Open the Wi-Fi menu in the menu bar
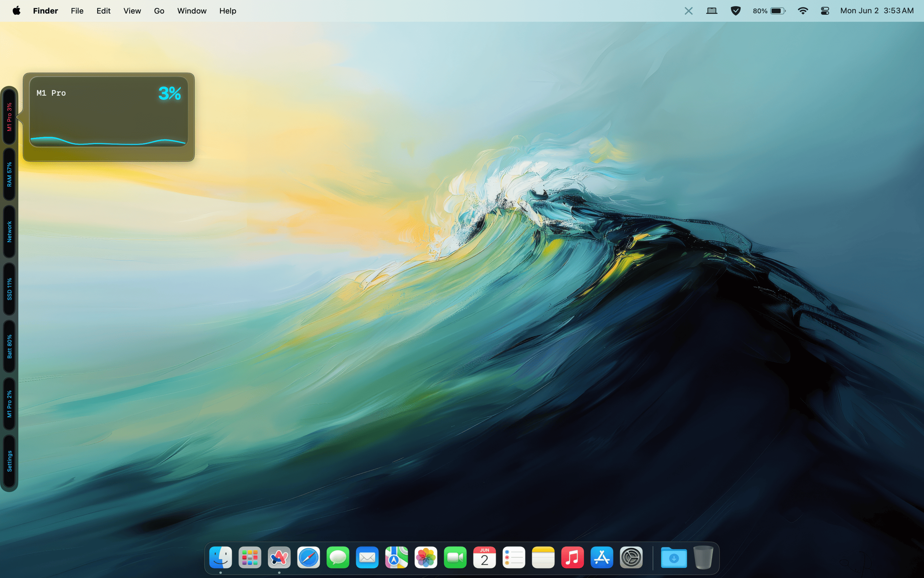The width and height of the screenshot is (924, 578). pos(803,11)
